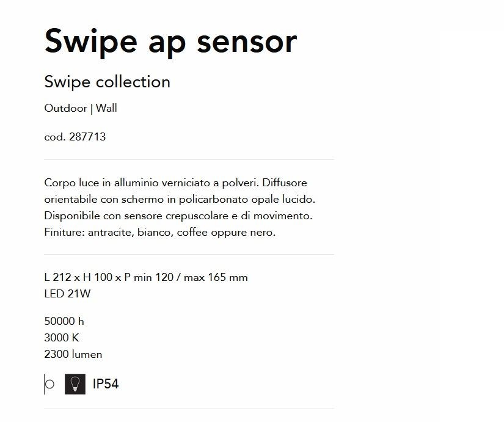Select the IP54 protection rating label
The height and width of the screenshot is (422, 504).
coord(106,384)
